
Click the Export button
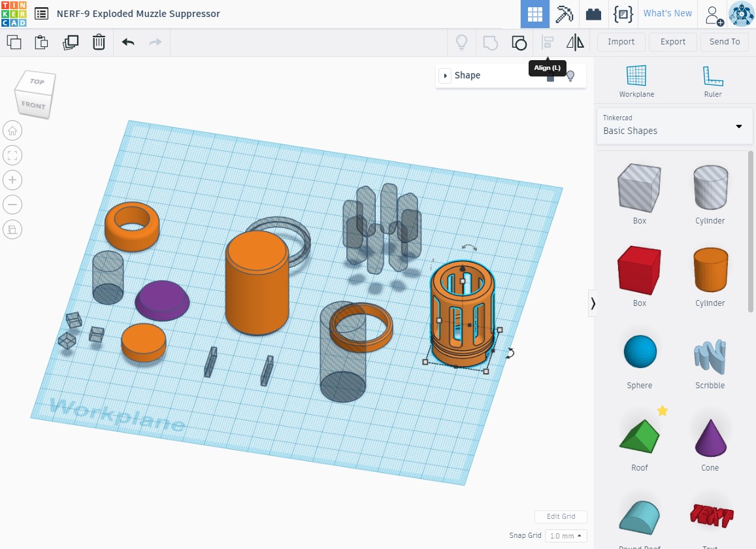(x=672, y=42)
